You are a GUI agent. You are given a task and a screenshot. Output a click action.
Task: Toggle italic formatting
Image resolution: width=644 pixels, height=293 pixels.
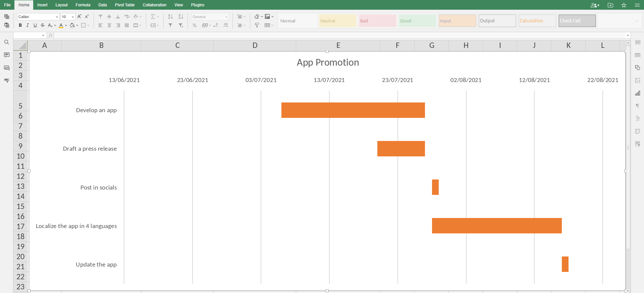point(28,25)
